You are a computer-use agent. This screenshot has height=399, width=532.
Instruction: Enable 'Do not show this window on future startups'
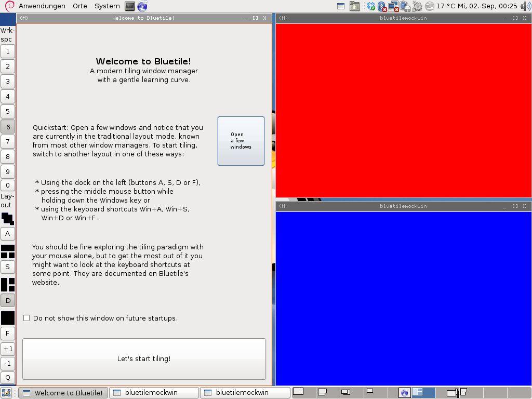tap(26, 318)
